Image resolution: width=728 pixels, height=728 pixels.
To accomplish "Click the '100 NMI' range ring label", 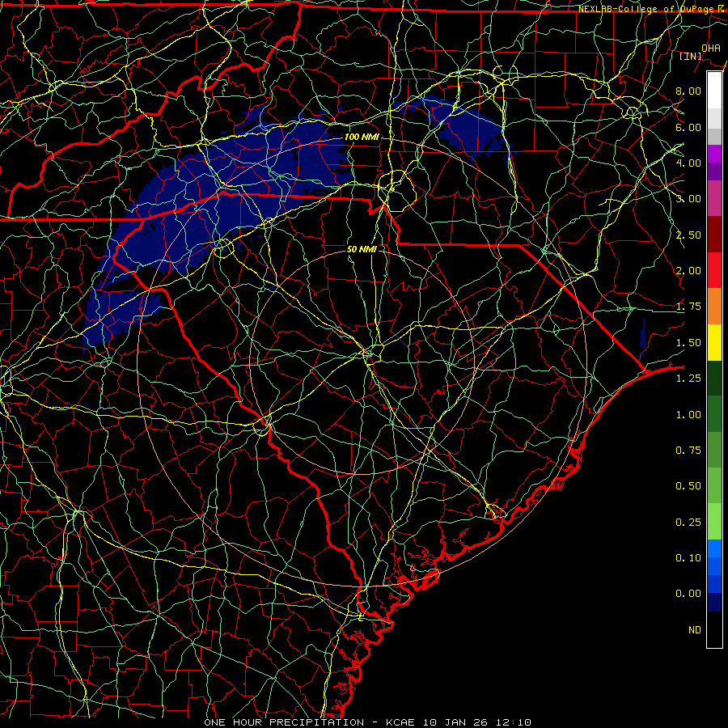I will click(362, 137).
